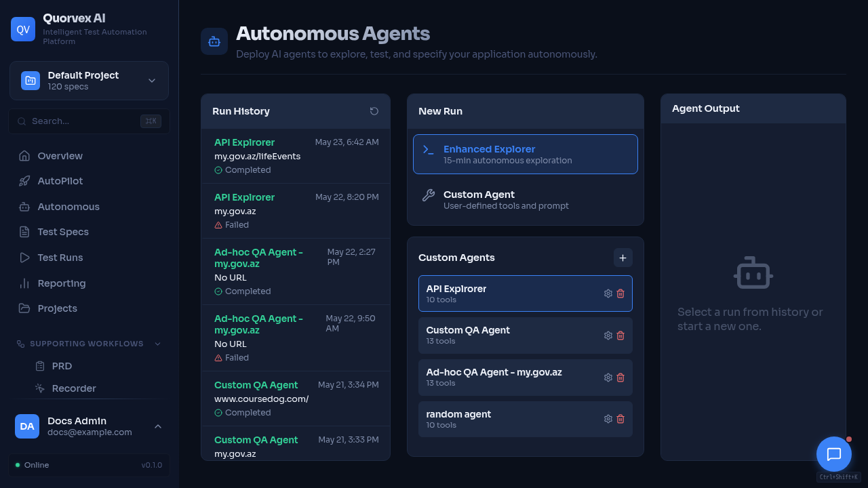Open settings for API Explrorer agent
Screen dimensions: 868x488
pyautogui.click(x=608, y=293)
